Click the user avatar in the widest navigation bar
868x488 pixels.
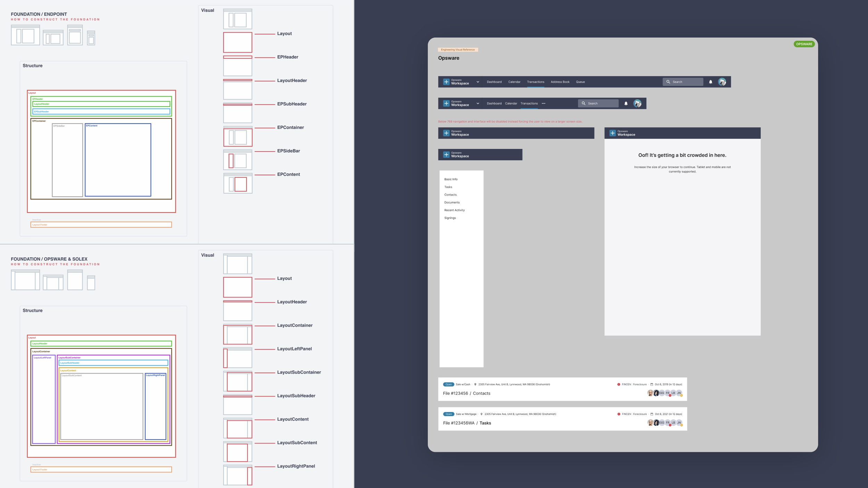(x=722, y=82)
